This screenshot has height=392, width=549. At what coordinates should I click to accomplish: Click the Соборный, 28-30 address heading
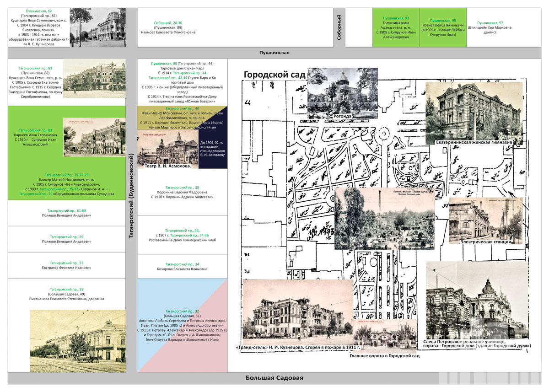(168, 22)
